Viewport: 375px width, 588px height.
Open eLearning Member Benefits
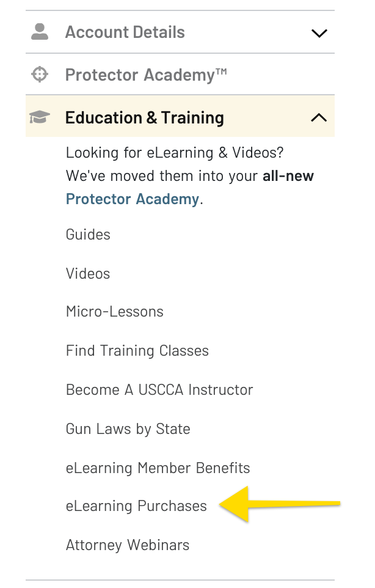[x=158, y=468]
